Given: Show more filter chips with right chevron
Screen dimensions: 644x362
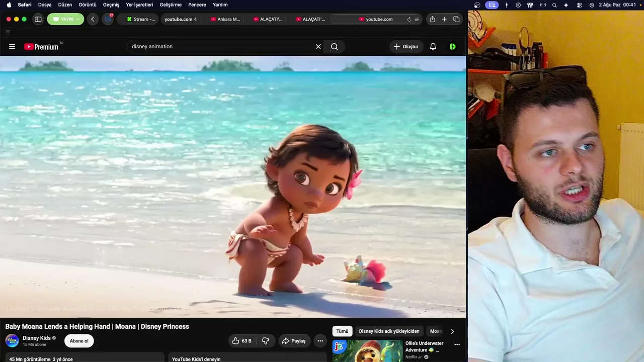Looking at the screenshot, I should [x=452, y=331].
